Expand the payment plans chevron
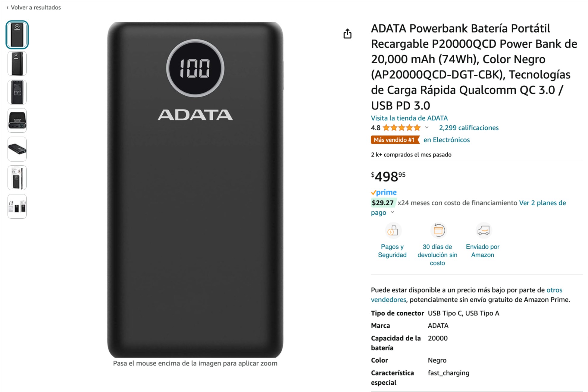The image size is (588, 392). pyautogui.click(x=393, y=212)
